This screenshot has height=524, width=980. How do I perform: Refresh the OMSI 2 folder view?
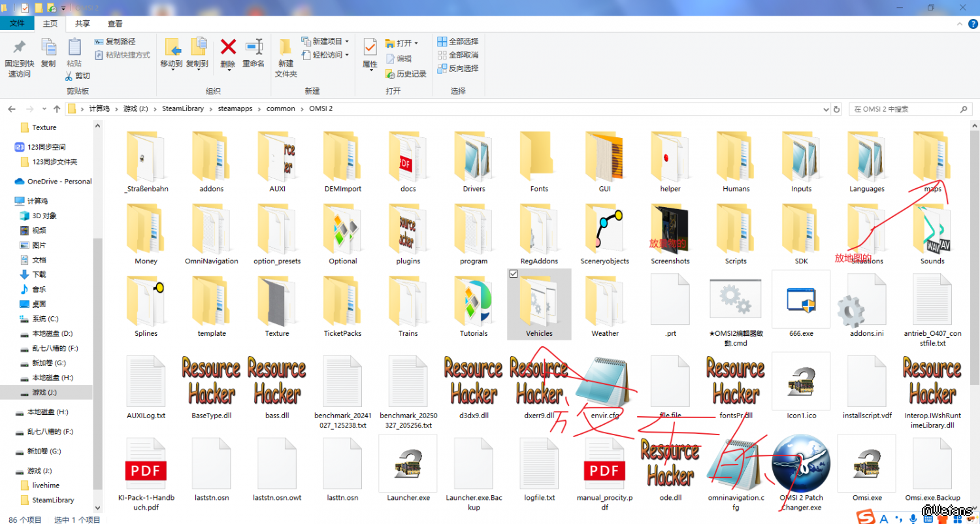point(836,109)
